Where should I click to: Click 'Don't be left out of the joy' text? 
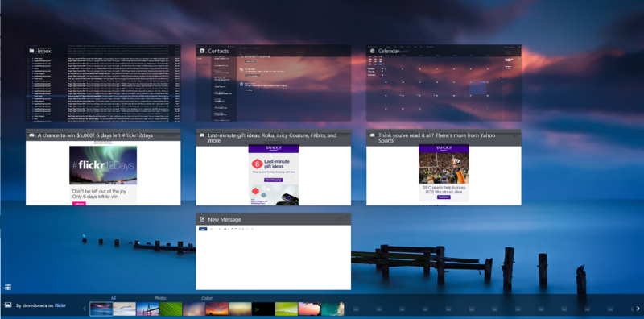point(99,191)
